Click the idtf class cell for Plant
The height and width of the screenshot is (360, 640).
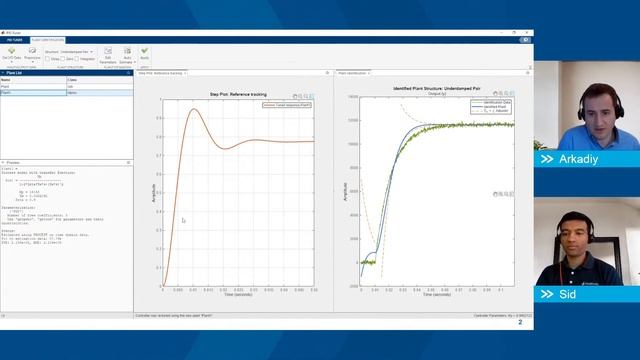(100, 87)
